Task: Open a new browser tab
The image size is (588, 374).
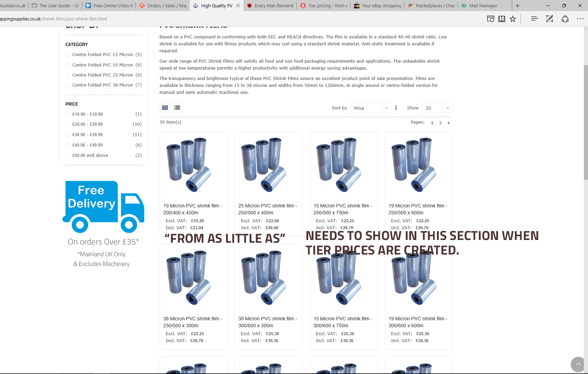Action: coord(517,6)
